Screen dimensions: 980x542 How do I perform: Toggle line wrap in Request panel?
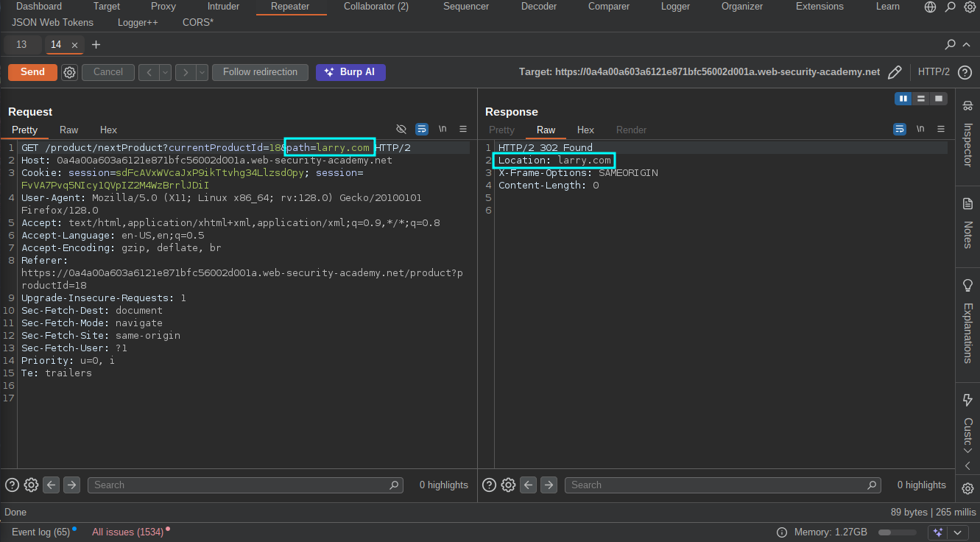422,129
